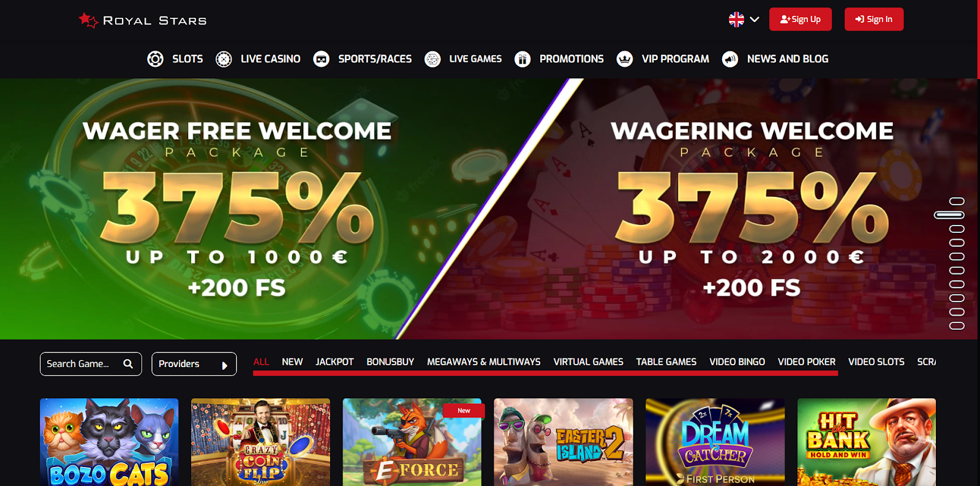Open the Bozo Cats game thumbnail

[109, 442]
